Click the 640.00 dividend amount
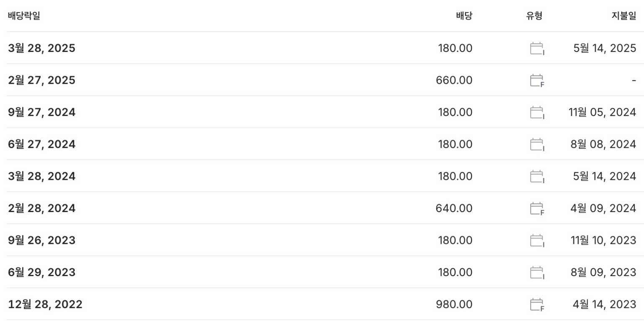The height and width of the screenshot is (321, 644). [x=454, y=208]
